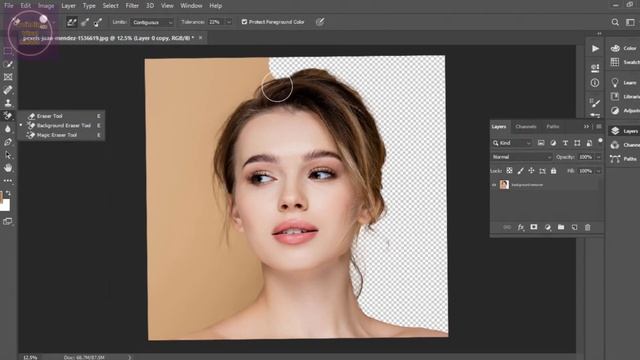This screenshot has width=640, height=360.
Task: Choose Sampling: Continuous option icon
Action: 72,22
